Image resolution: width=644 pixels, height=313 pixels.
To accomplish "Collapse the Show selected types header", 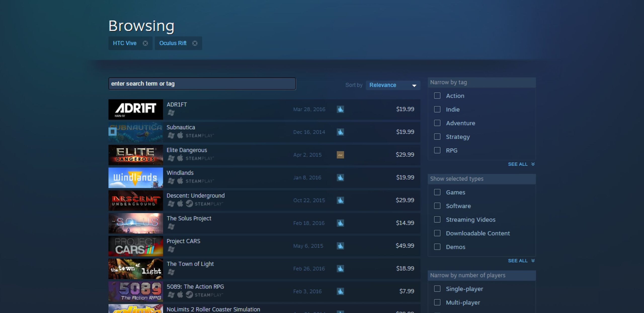I will click(x=482, y=179).
